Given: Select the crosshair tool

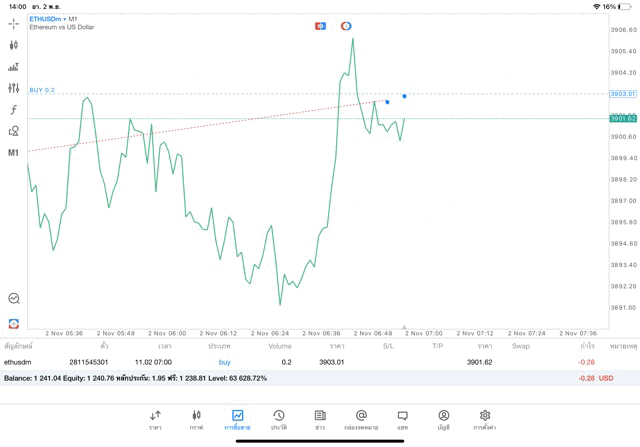Looking at the screenshot, I should click(x=14, y=23).
